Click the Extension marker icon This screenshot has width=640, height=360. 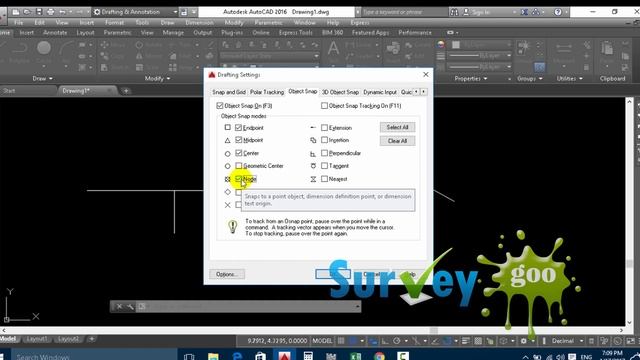pyautogui.click(x=313, y=128)
